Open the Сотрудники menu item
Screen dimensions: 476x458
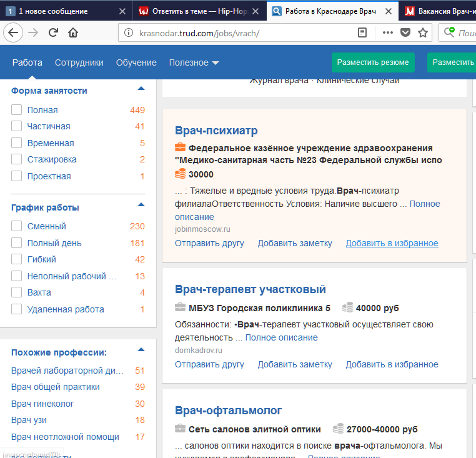pyautogui.click(x=79, y=62)
